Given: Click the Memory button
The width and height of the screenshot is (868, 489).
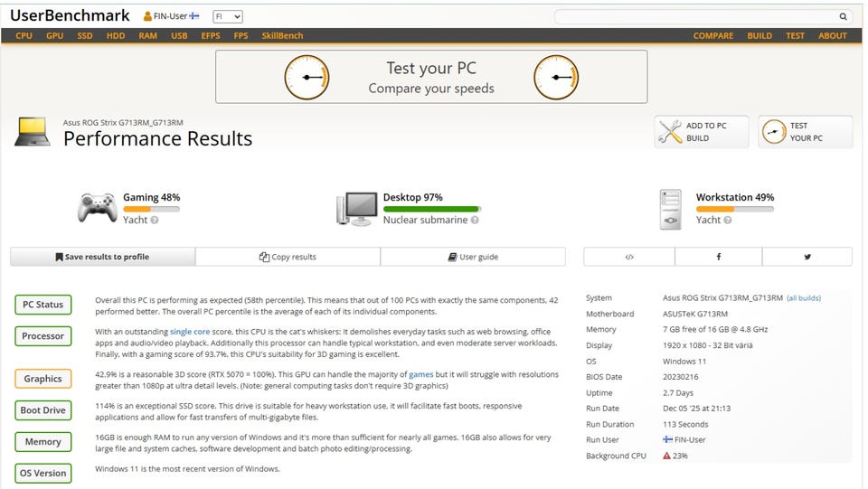Looking at the screenshot, I should (x=43, y=442).
